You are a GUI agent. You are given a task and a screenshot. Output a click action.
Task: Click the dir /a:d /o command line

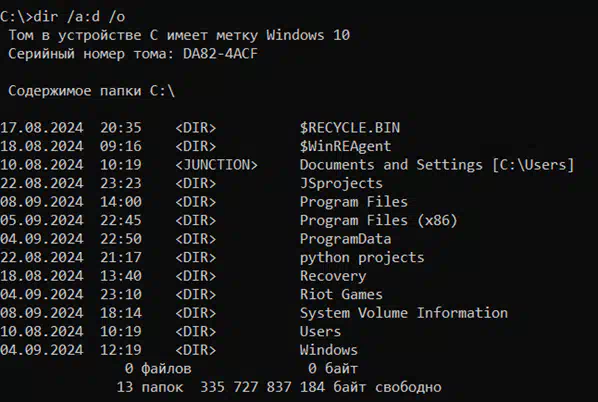[x=63, y=17]
